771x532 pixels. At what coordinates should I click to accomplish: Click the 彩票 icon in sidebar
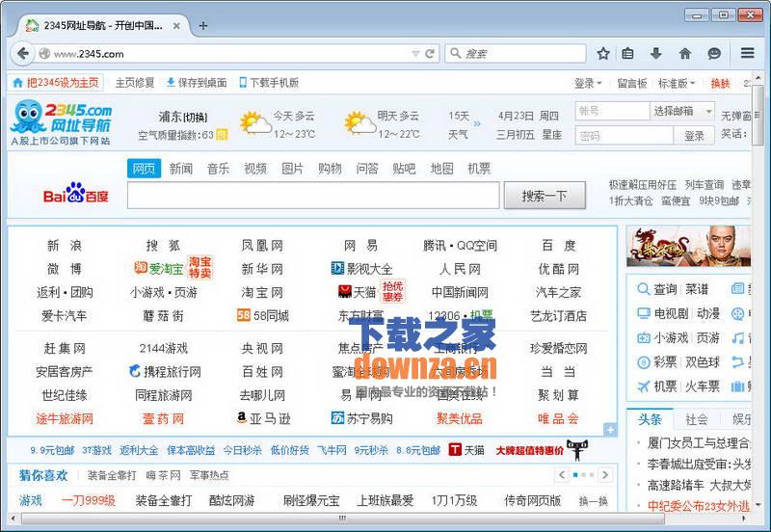[x=644, y=362]
